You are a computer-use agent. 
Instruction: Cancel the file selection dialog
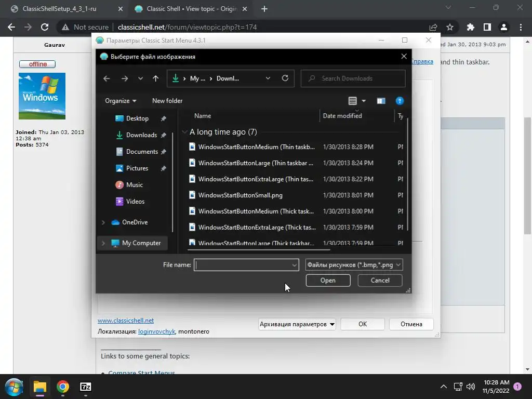(x=380, y=281)
